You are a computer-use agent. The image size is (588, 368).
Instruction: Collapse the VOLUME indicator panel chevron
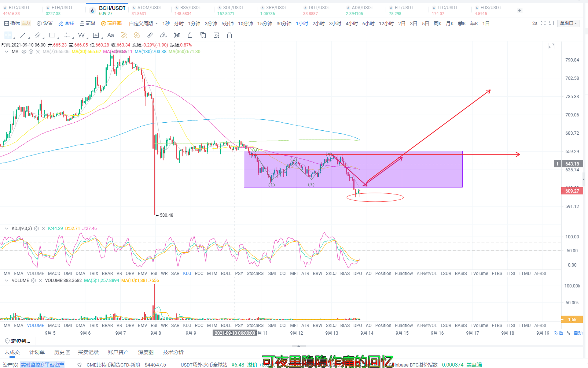click(6, 280)
